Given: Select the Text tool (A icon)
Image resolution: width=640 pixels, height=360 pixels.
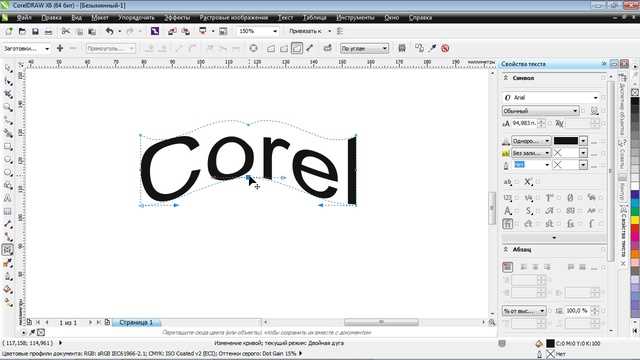Looking at the screenshot, I should [x=8, y=198].
